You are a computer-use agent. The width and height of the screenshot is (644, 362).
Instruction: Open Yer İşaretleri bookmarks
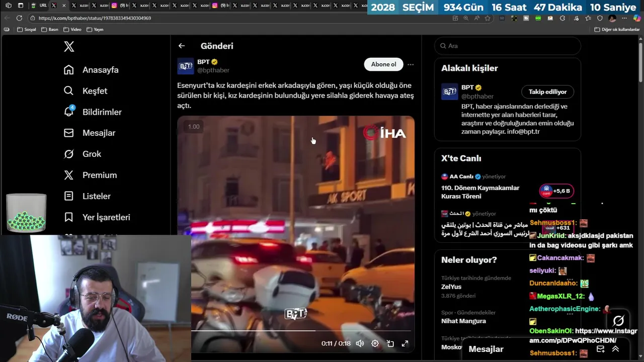97,218
